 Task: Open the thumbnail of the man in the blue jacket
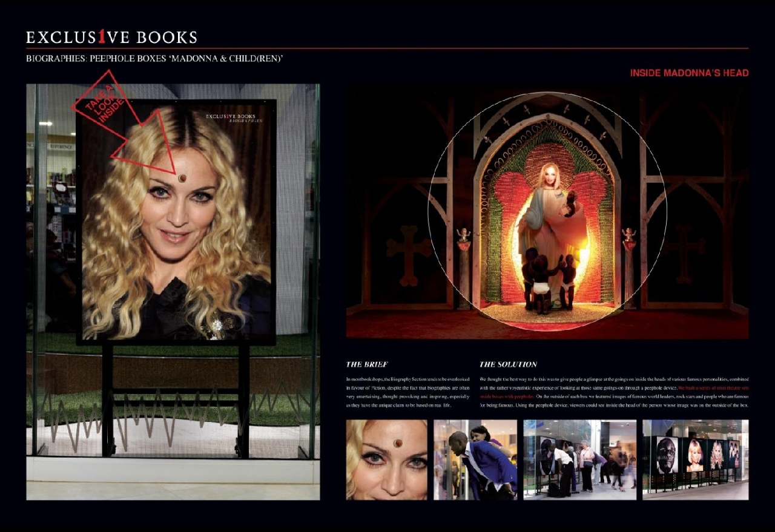(475, 460)
